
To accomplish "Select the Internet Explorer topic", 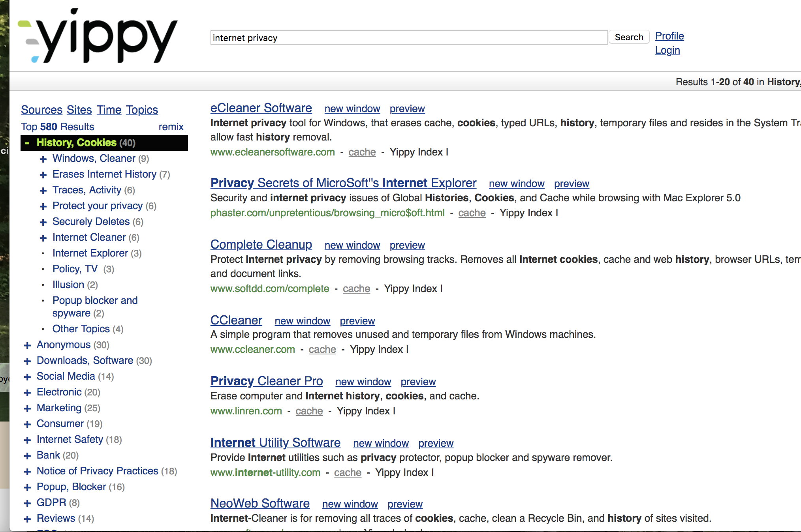I will tap(90, 253).
